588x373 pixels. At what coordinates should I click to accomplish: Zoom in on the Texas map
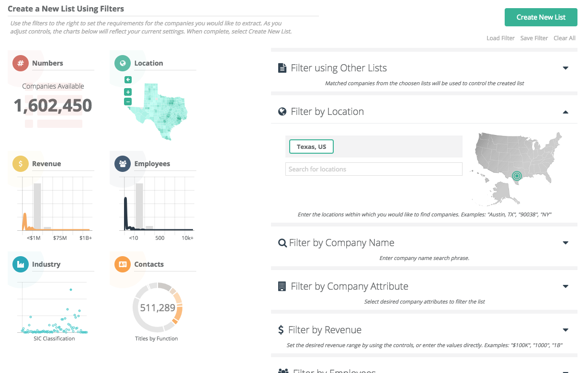point(128,91)
